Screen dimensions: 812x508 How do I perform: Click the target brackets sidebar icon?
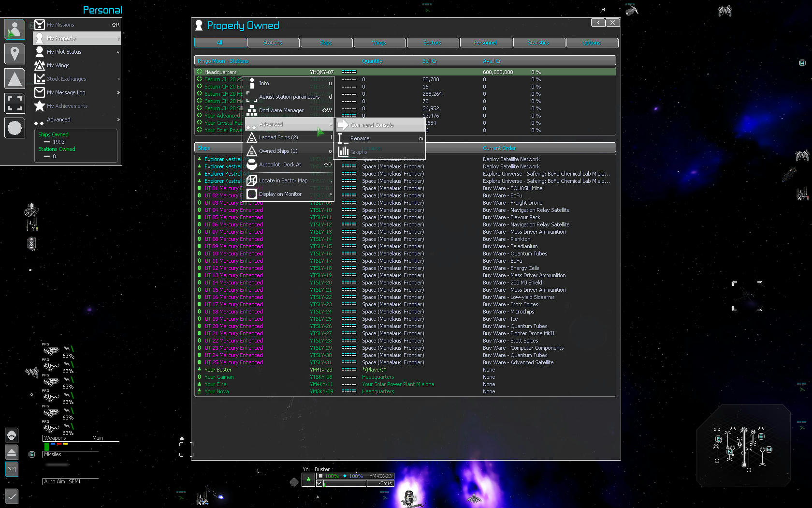click(x=14, y=103)
